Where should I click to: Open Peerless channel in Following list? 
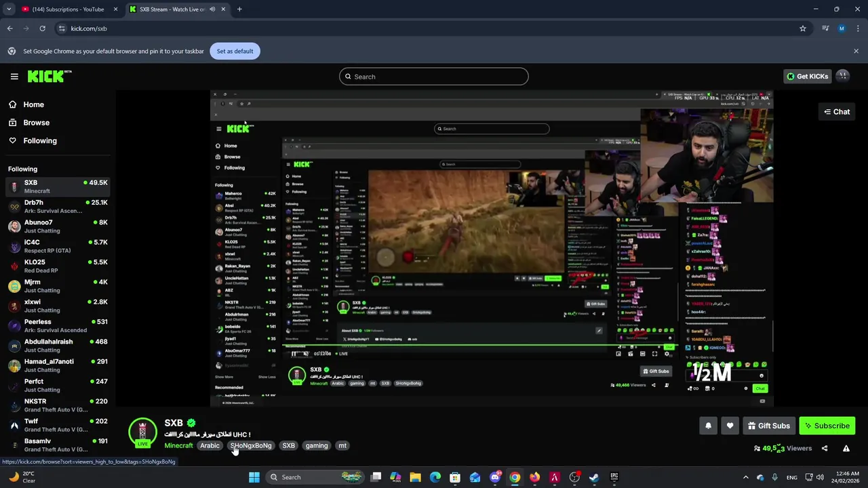58,326
